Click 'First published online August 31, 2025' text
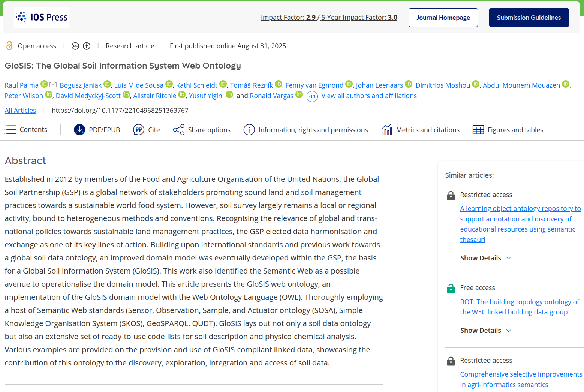The image size is (584, 392). [x=228, y=46]
